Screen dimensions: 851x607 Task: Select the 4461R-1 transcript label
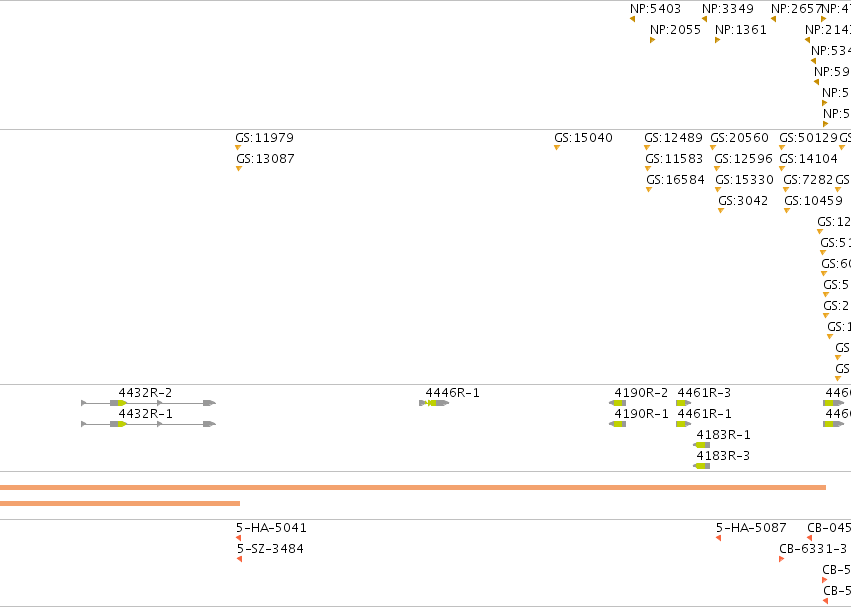pyautogui.click(x=704, y=414)
